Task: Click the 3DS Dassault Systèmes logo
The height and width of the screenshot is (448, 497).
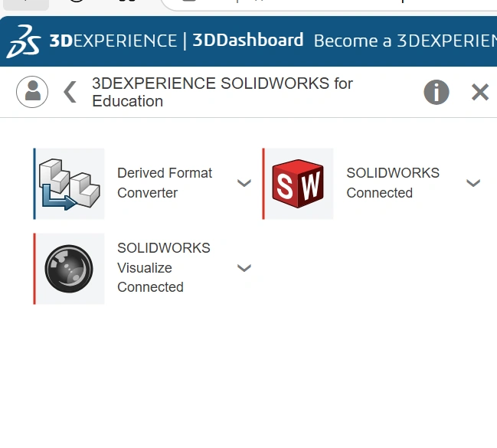Action: (23, 41)
